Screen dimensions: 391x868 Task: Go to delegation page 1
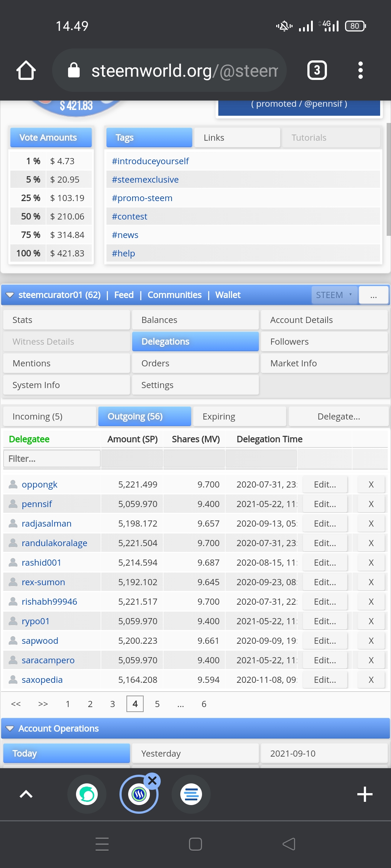(x=68, y=704)
